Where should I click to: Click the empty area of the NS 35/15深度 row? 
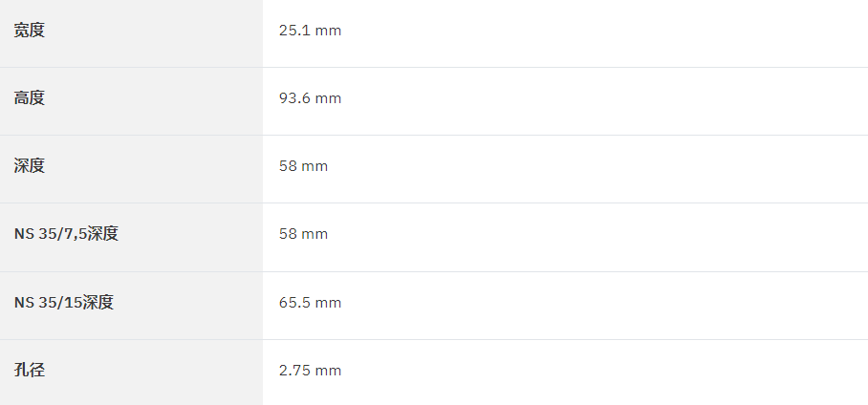click(603, 303)
